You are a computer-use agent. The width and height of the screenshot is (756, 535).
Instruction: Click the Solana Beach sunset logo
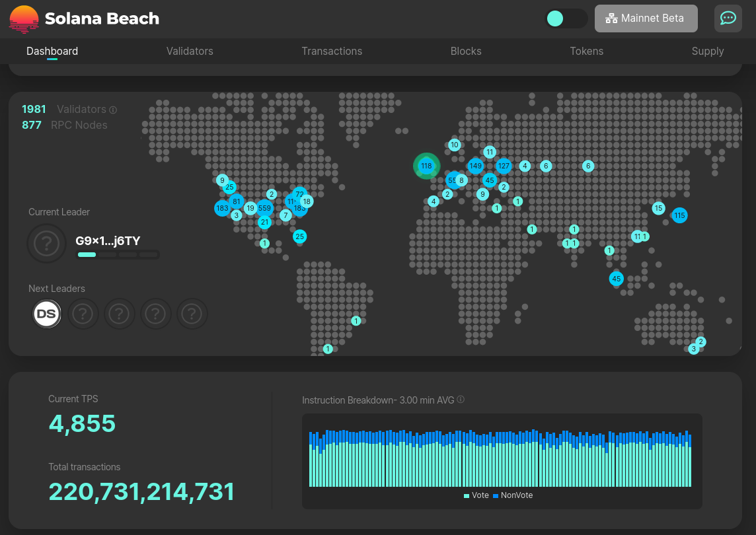pyautogui.click(x=24, y=18)
